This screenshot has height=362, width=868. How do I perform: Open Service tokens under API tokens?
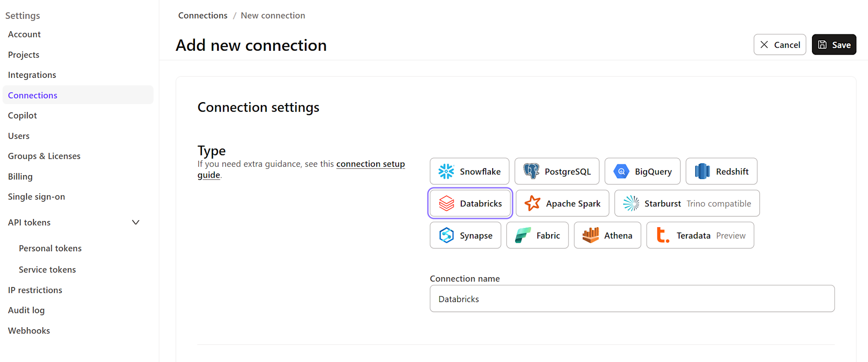coord(47,270)
